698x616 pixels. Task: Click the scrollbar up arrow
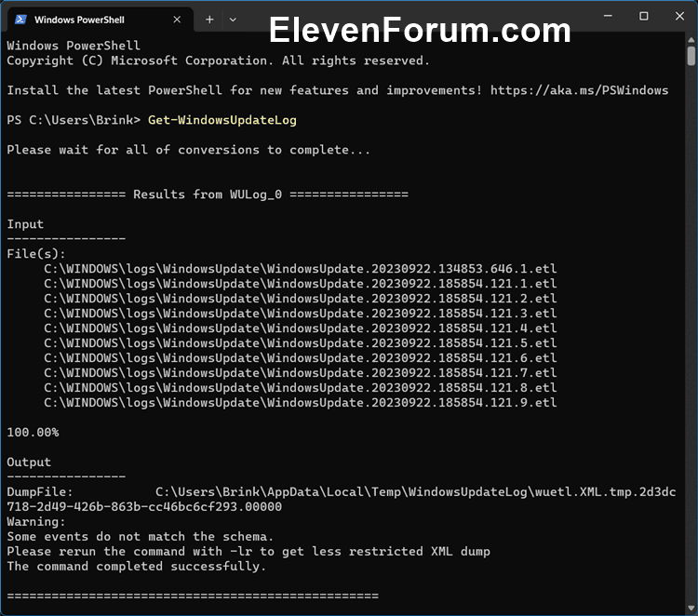[691, 40]
